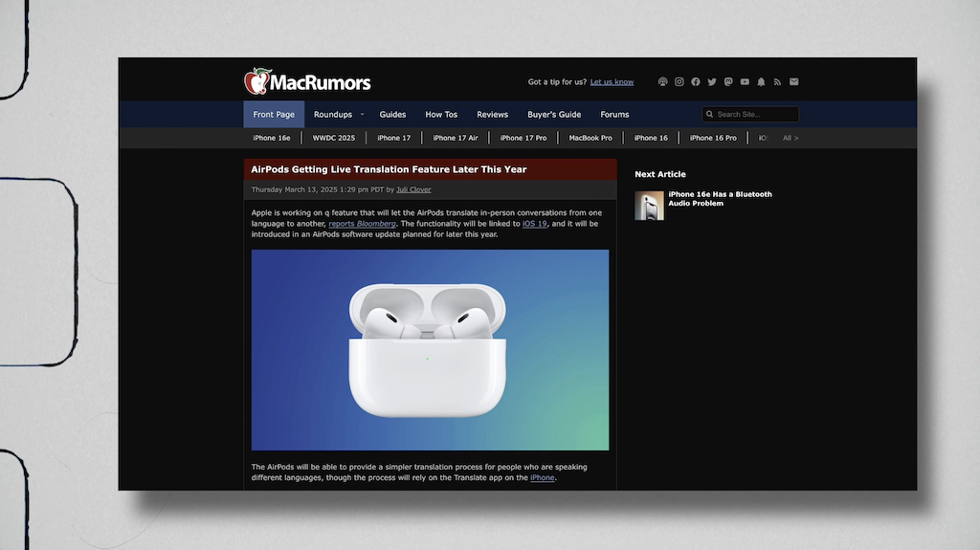Open iPhone 16e Has a Bluetooth Audio Problem
Viewport: 980px width, 550px height.
point(720,199)
